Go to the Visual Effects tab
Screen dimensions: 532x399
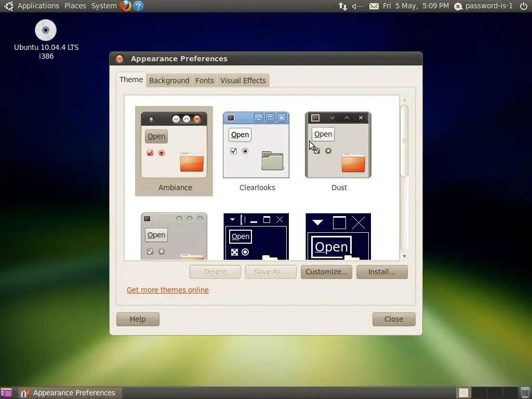243,81
